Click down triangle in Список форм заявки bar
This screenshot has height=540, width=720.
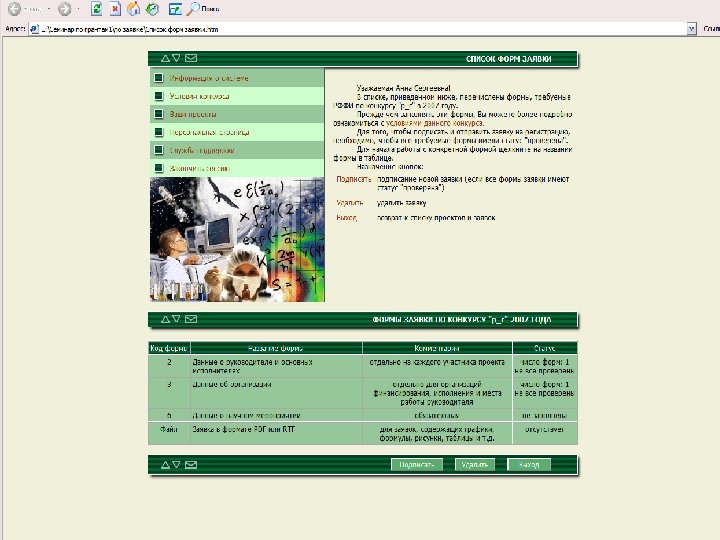[x=176, y=58]
